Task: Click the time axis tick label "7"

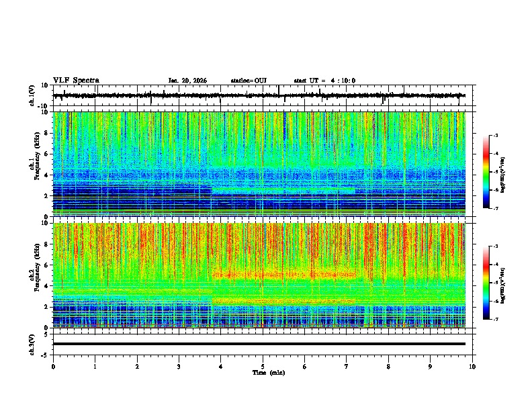Action: point(347,367)
